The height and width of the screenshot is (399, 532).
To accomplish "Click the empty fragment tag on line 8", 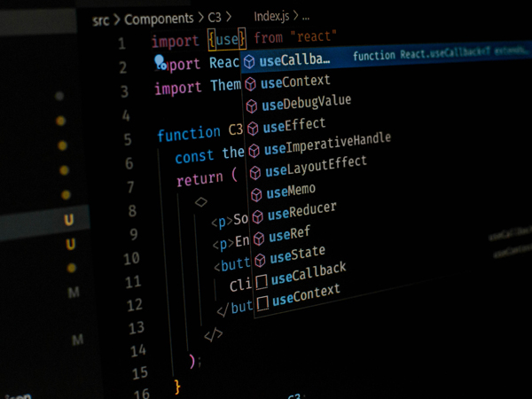I will 201,202.
